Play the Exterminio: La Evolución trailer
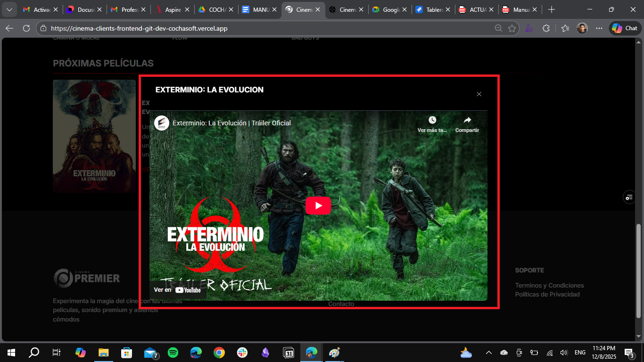The image size is (644, 362). (x=318, y=205)
